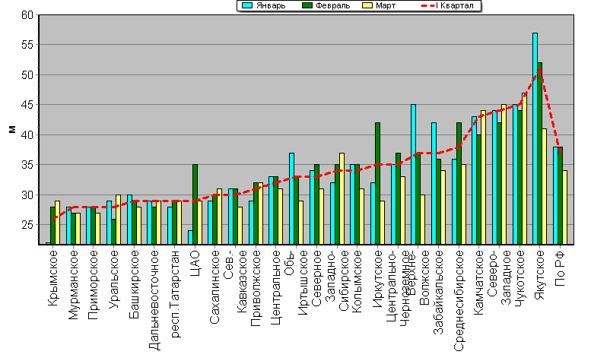Click the Январь cyan legend swatch
Screen dimensions: 591x364
pos(247,5)
